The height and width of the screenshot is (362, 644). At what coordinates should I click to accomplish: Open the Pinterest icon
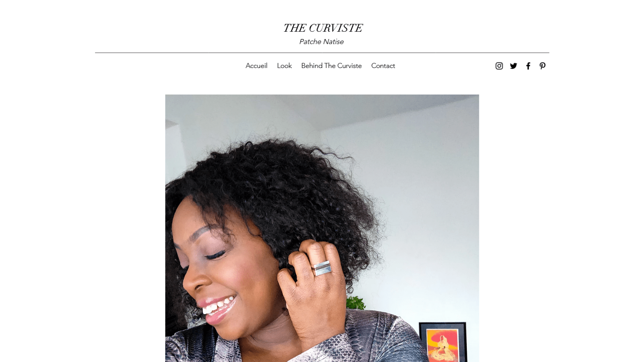(543, 66)
